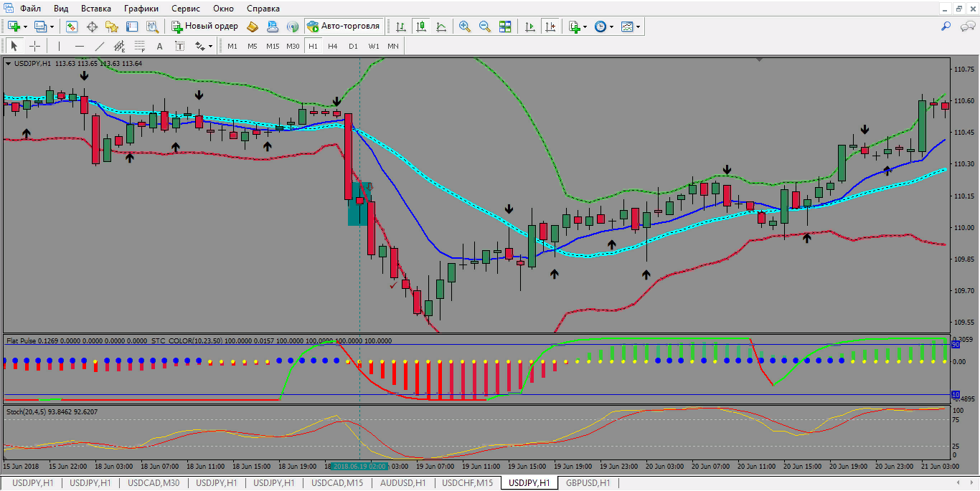This screenshot has width=980, height=491.
Task: Open the Справка menu
Action: click(263, 9)
